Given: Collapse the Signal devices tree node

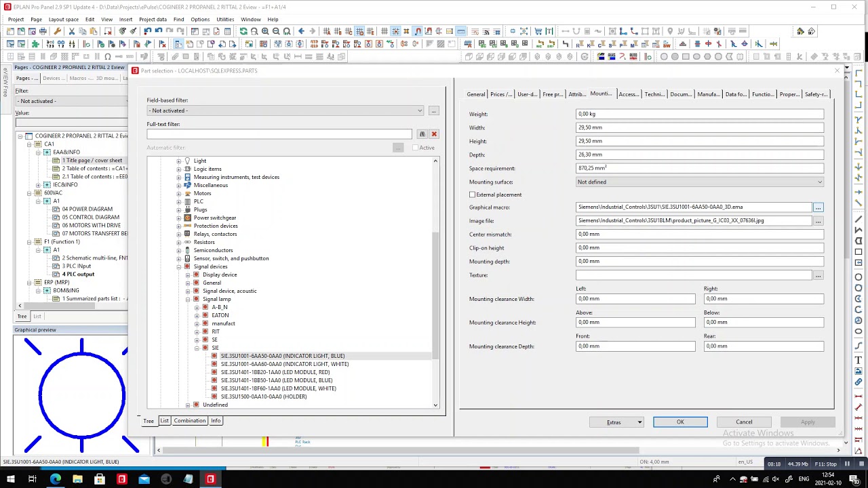Looking at the screenshot, I should point(179,266).
